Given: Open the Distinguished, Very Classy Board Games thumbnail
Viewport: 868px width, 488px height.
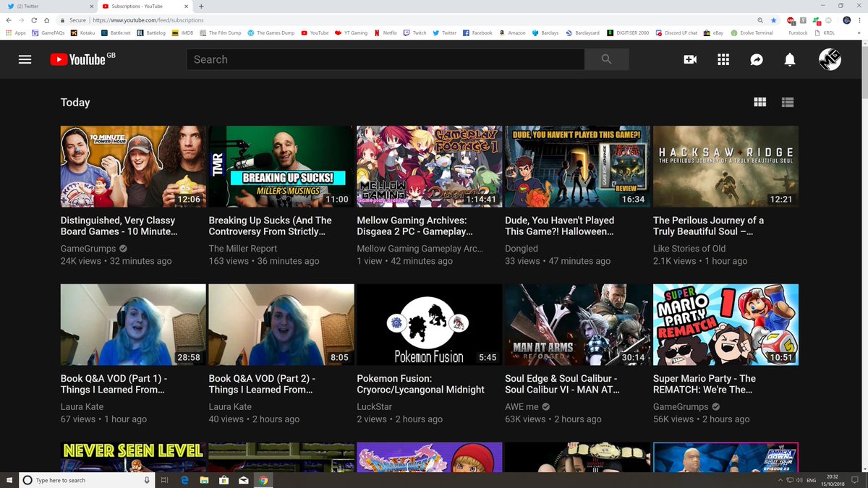Looking at the screenshot, I should pos(134,166).
